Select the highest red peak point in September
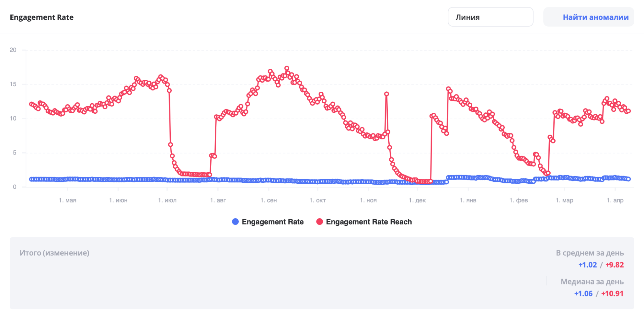The width and height of the screenshot is (644, 319). click(x=286, y=68)
